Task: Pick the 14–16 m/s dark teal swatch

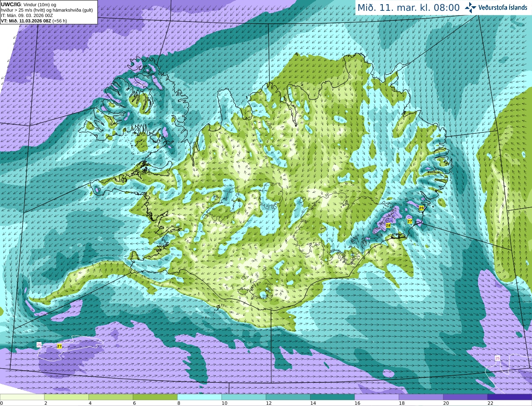Action: click(332, 397)
